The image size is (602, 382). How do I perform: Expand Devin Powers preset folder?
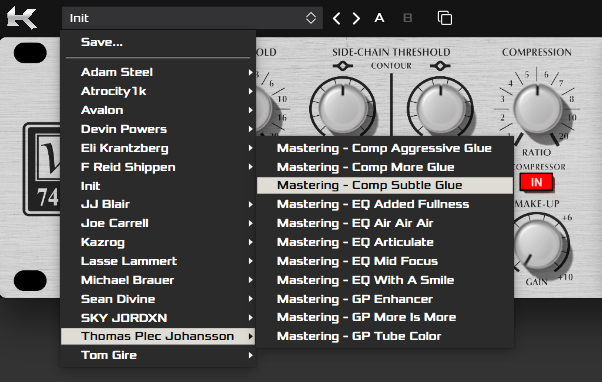[158, 129]
